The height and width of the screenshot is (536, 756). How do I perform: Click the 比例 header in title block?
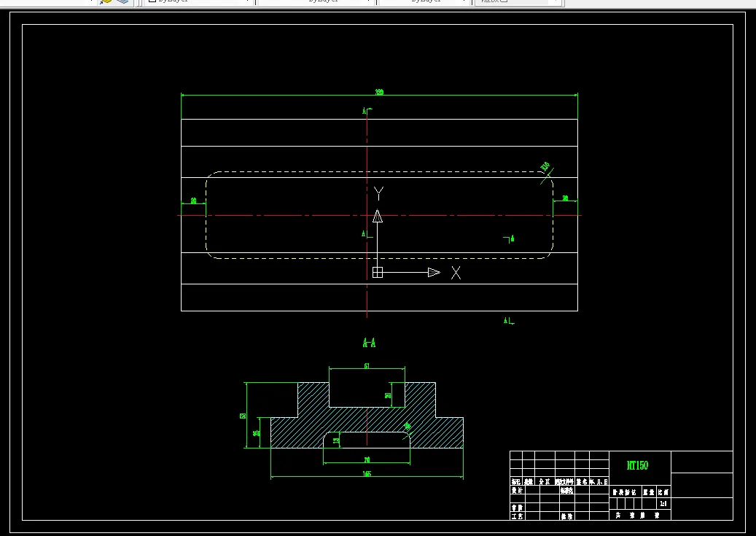pos(663,492)
